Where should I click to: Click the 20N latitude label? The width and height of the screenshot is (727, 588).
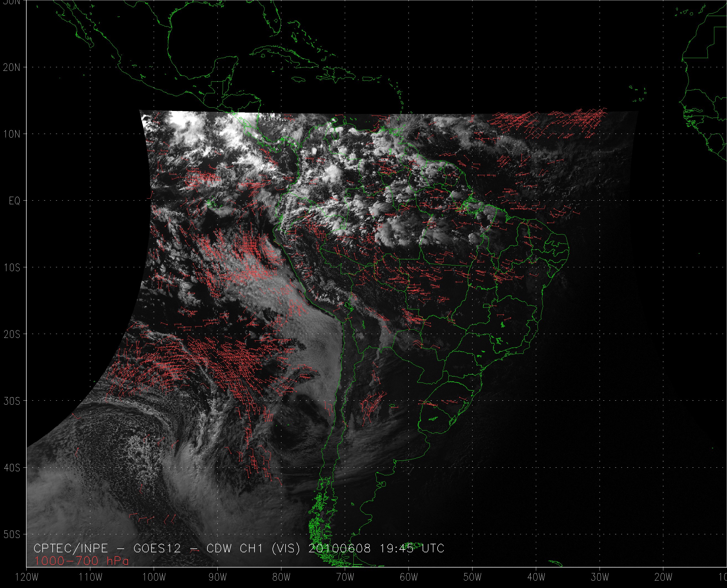click(x=12, y=68)
